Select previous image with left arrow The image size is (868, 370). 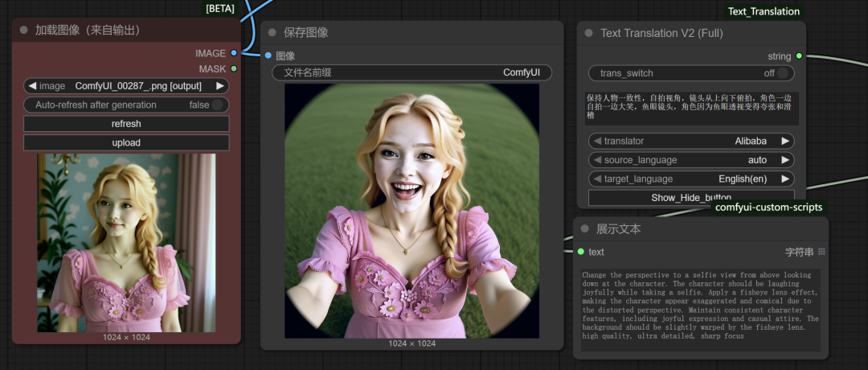[x=32, y=86]
